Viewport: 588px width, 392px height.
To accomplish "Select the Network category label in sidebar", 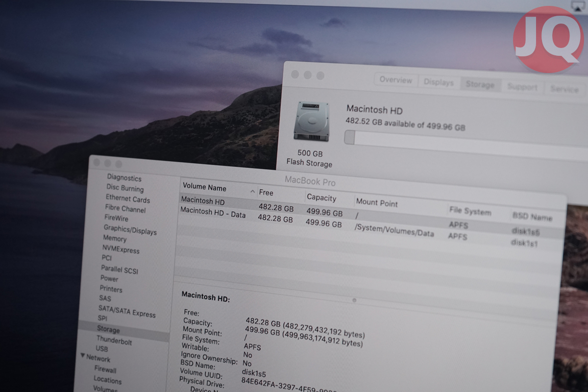I will pyautogui.click(x=98, y=358).
